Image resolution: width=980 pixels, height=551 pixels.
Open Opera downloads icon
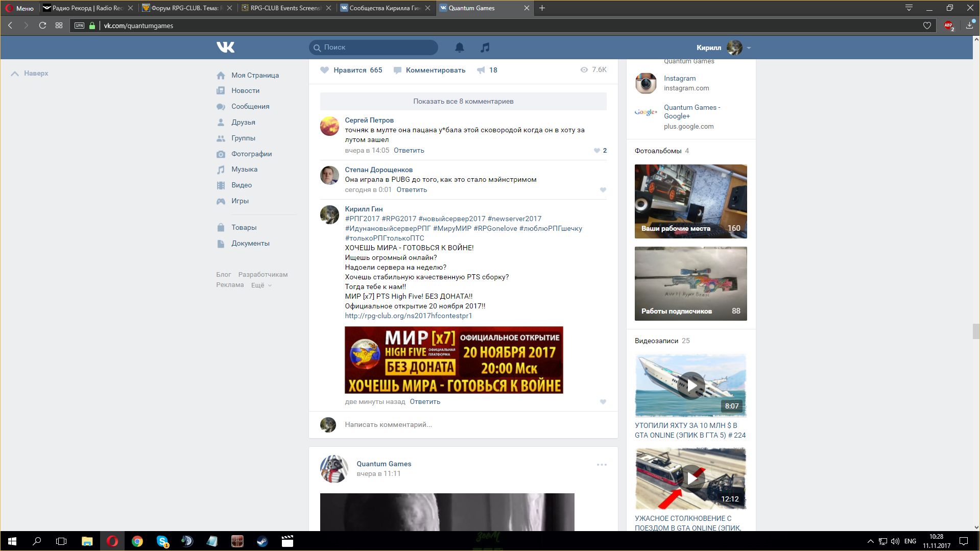pos(969,25)
